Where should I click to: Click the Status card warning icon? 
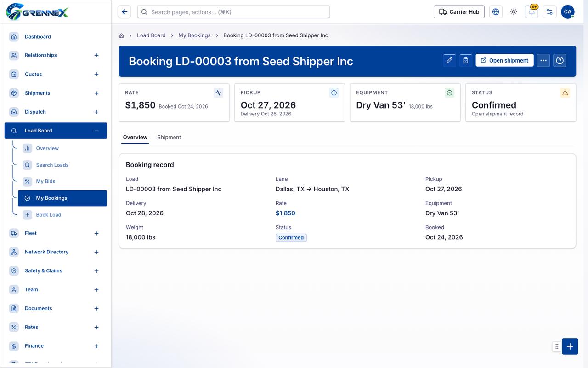tap(565, 92)
